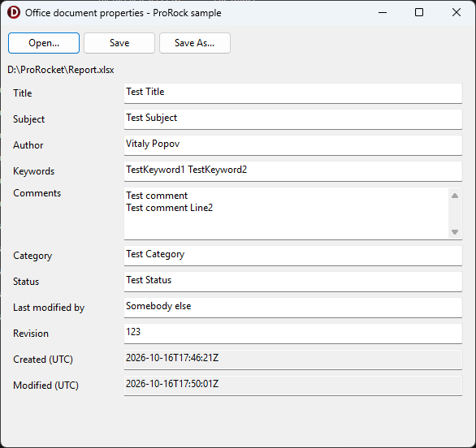Close the Office document properties window
The height and width of the screenshot is (448, 476).
457,13
